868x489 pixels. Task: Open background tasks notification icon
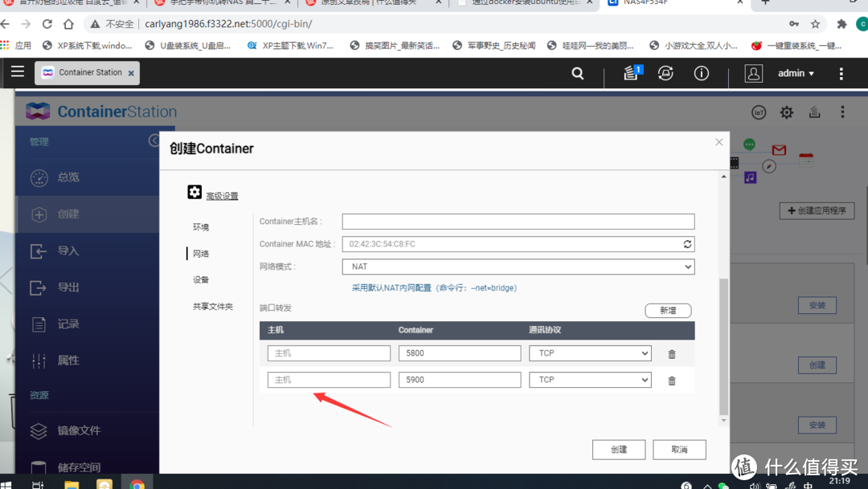tap(633, 72)
